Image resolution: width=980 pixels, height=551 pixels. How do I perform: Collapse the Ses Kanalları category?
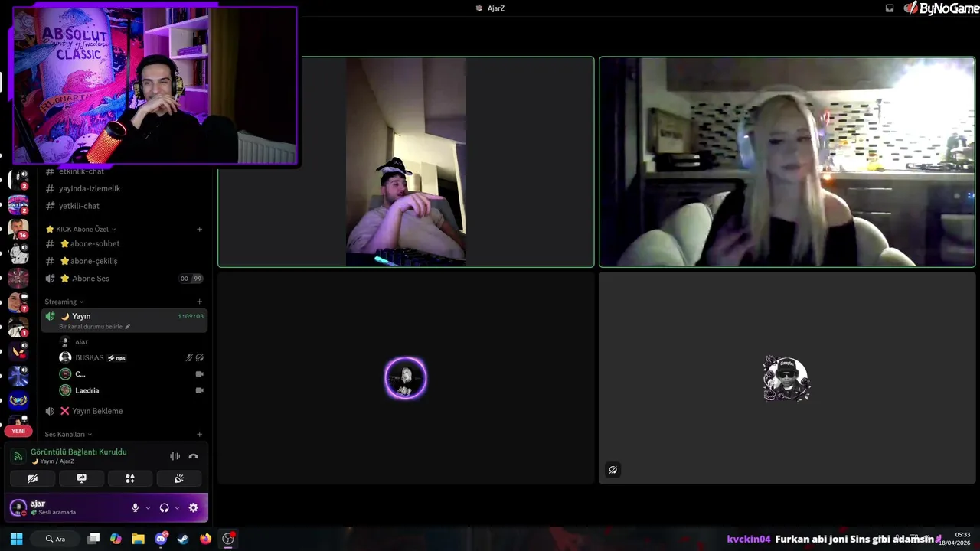68,434
